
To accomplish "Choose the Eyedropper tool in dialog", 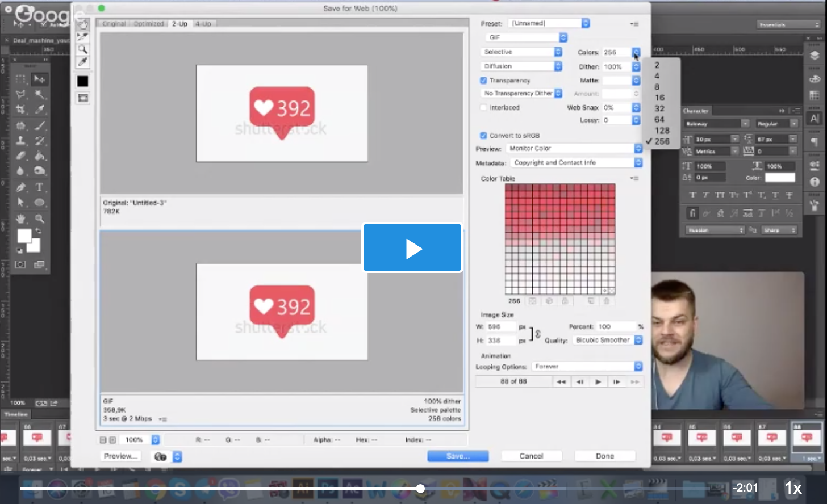I will (x=83, y=62).
